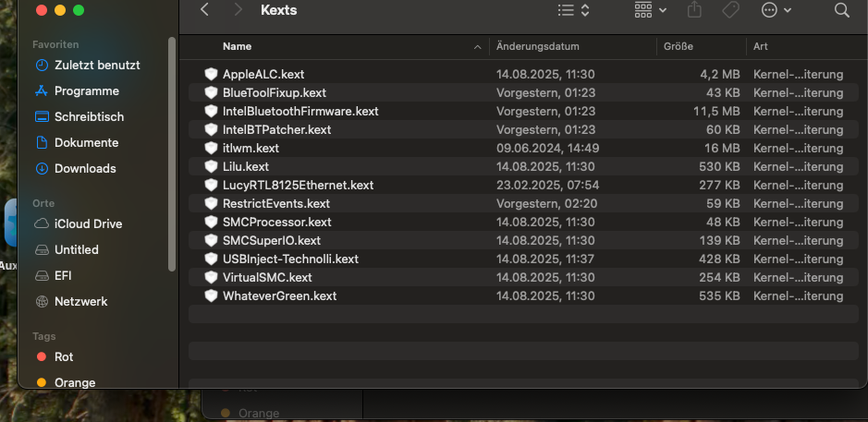Select the EFI volume in sidebar
Screen dimensions: 868x422
coord(63,275)
